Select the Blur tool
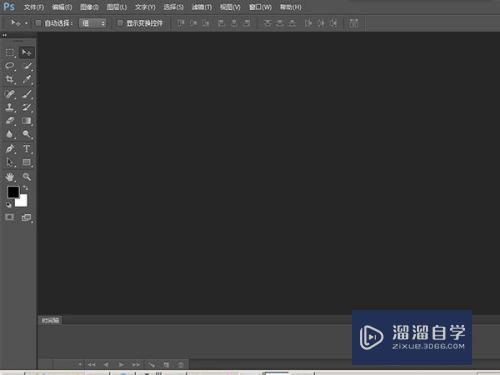Screen dimensions: 500x375 coord(10,134)
